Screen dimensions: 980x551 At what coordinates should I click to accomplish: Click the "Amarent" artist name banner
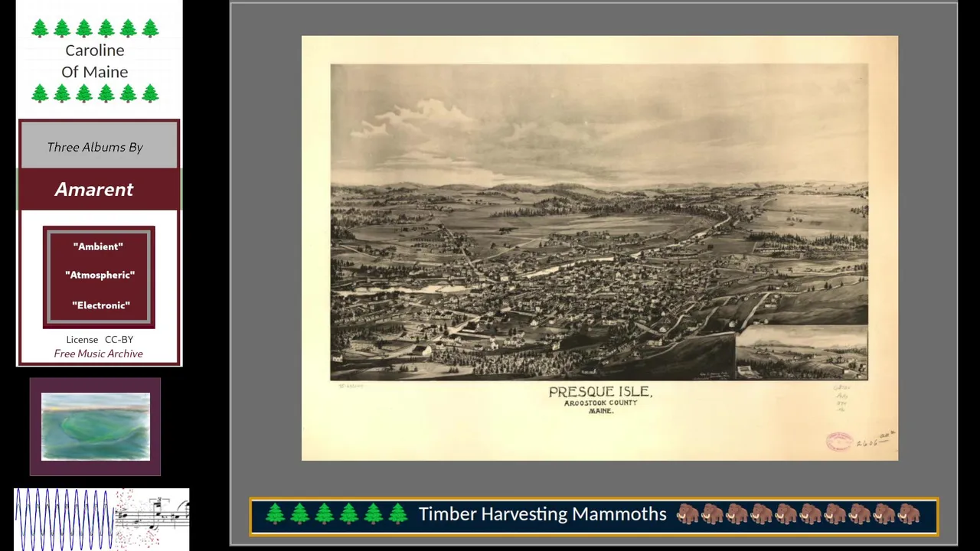(94, 189)
